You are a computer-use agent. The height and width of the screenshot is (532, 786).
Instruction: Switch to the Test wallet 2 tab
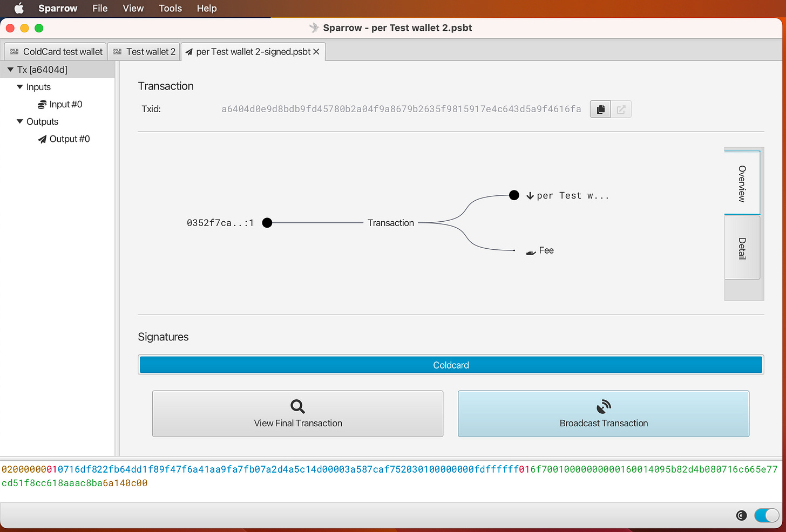click(x=144, y=52)
